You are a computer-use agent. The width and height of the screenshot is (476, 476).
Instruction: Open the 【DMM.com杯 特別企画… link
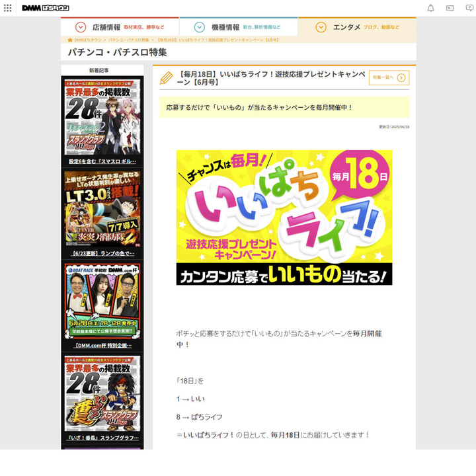(x=102, y=346)
